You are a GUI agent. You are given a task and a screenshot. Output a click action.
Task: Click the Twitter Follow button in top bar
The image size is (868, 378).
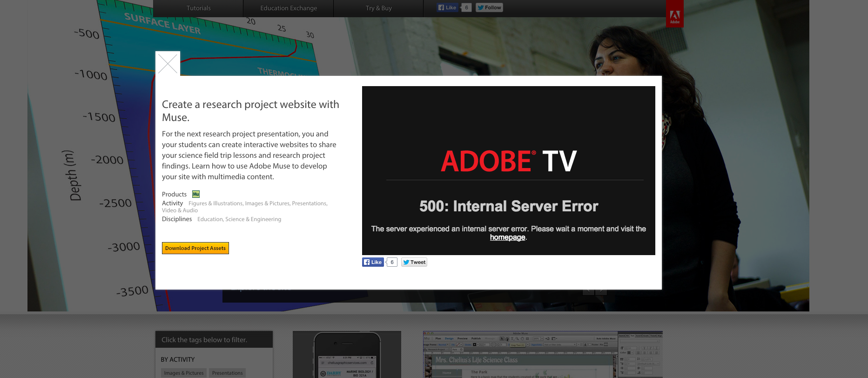[489, 7]
